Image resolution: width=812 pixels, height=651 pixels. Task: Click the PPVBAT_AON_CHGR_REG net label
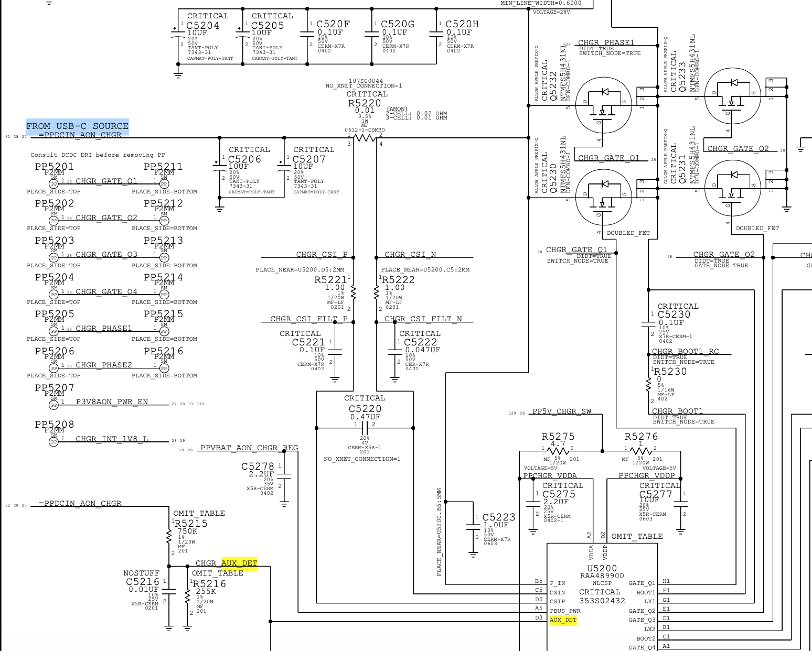[x=249, y=448]
